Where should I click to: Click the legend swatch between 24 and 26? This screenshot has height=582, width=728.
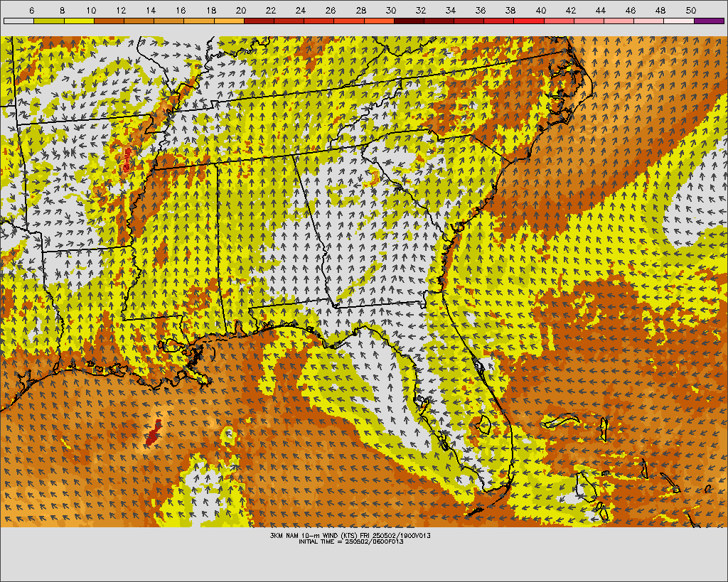click(319, 21)
